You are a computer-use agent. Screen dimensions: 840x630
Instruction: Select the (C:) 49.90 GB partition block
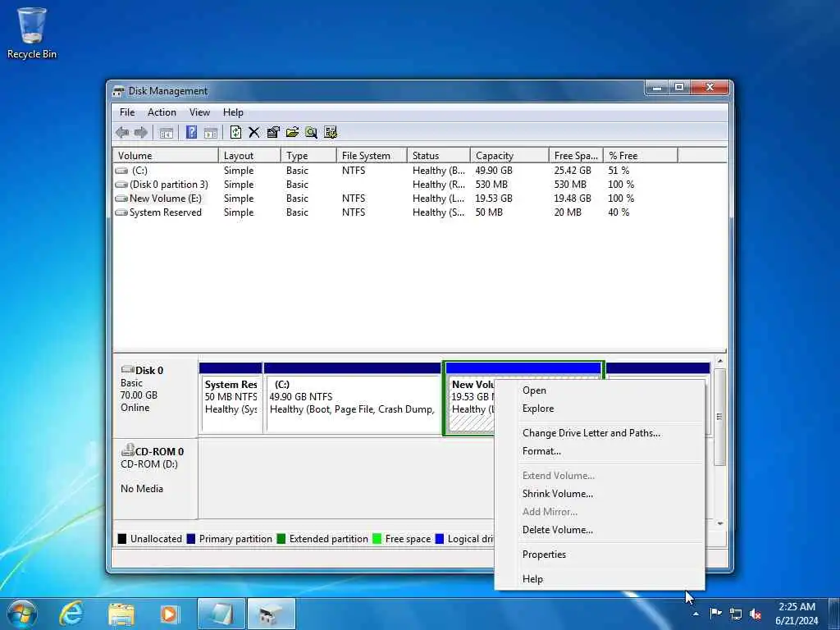click(x=352, y=398)
